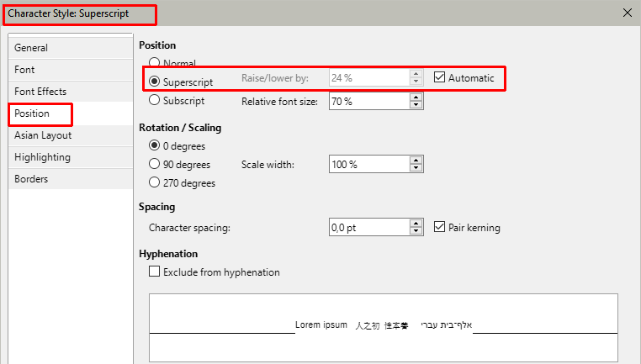This screenshot has width=641, height=364.
Task: Choose 90 degrees rotation
Action: (154, 164)
